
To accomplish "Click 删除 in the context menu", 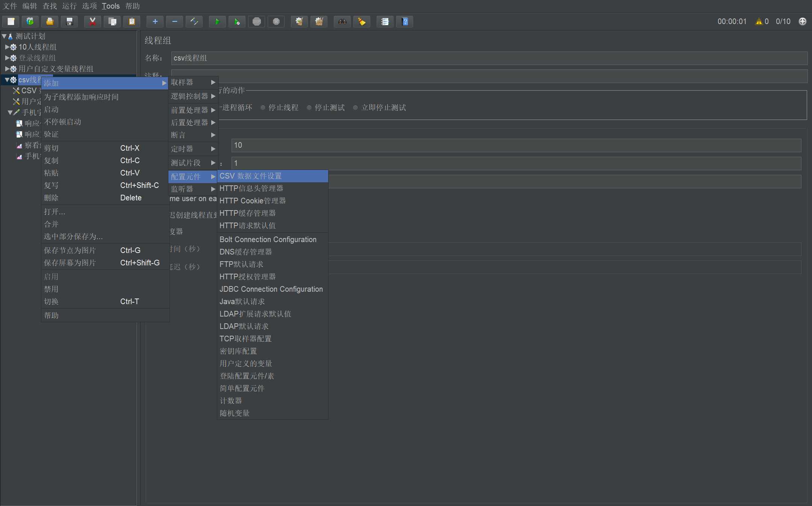I will coord(105,198).
